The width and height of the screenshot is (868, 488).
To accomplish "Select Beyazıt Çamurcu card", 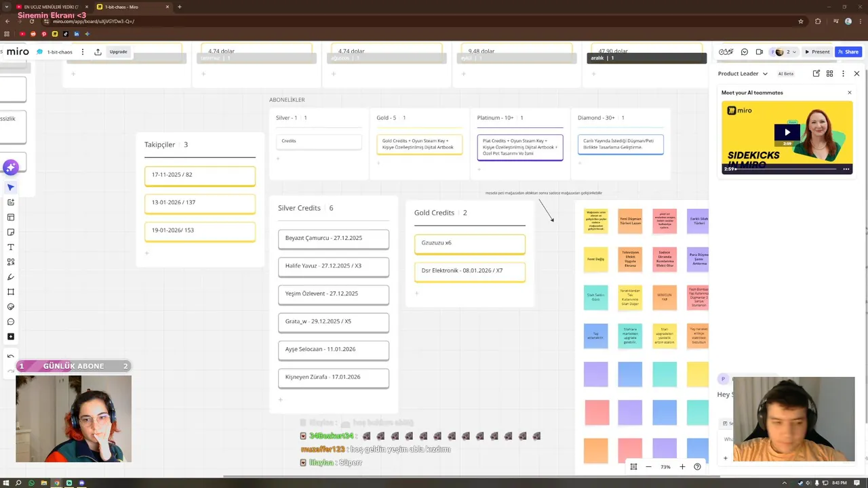I will (334, 239).
